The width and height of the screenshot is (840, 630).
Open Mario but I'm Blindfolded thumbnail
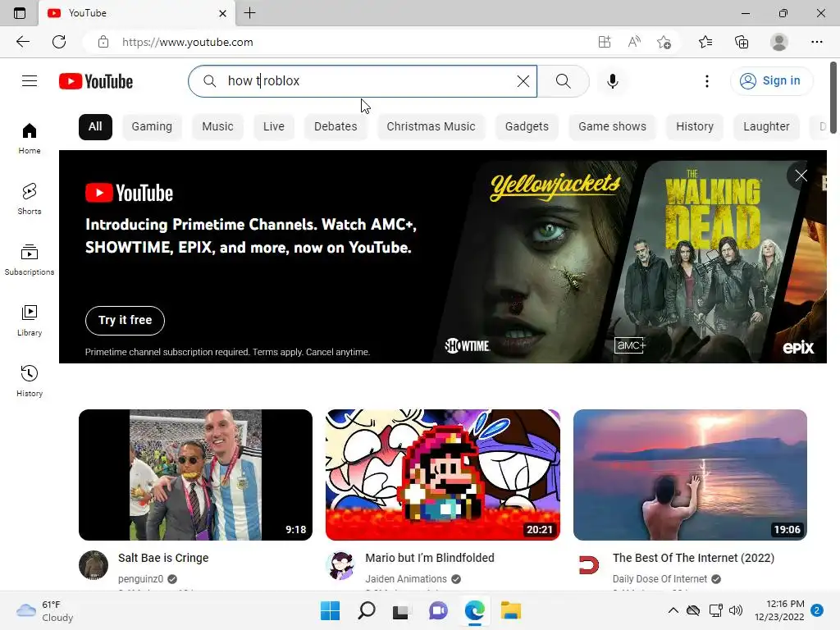pyautogui.click(x=442, y=475)
